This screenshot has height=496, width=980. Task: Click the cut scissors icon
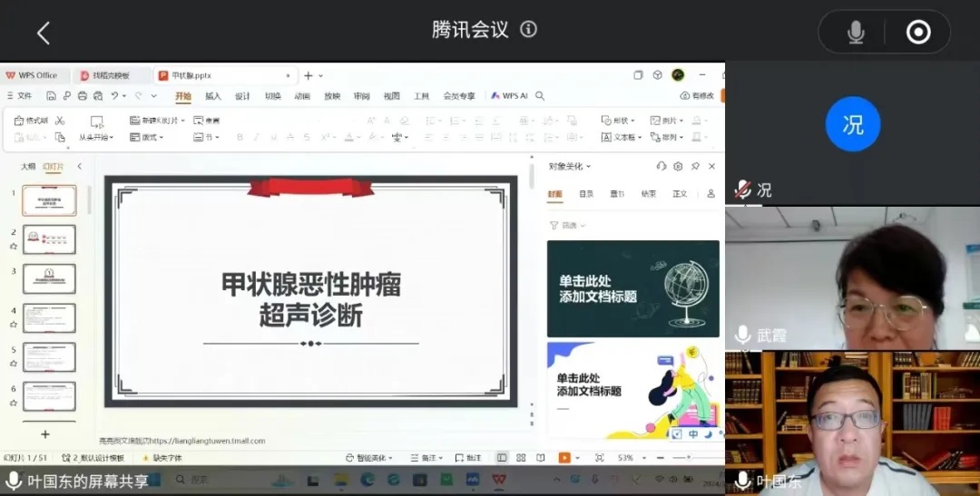point(60,121)
